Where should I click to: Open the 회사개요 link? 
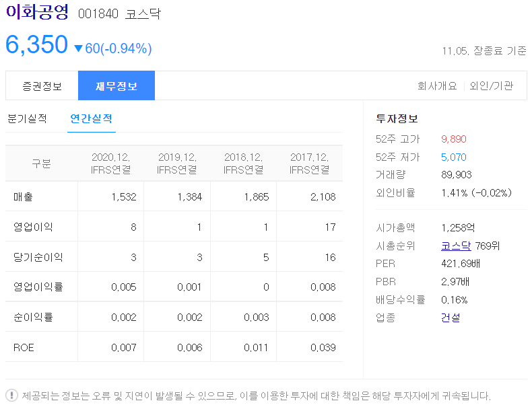click(x=437, y=85)
